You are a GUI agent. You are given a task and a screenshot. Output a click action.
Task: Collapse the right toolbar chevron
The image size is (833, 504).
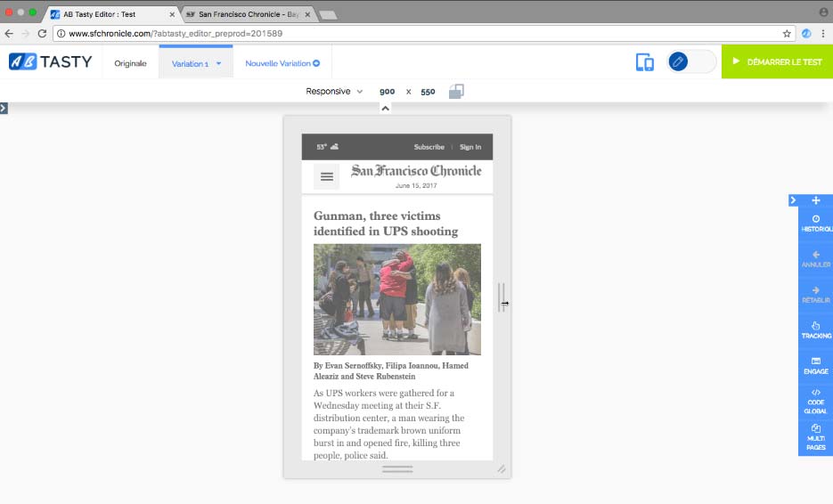click(x=793, y=200)
